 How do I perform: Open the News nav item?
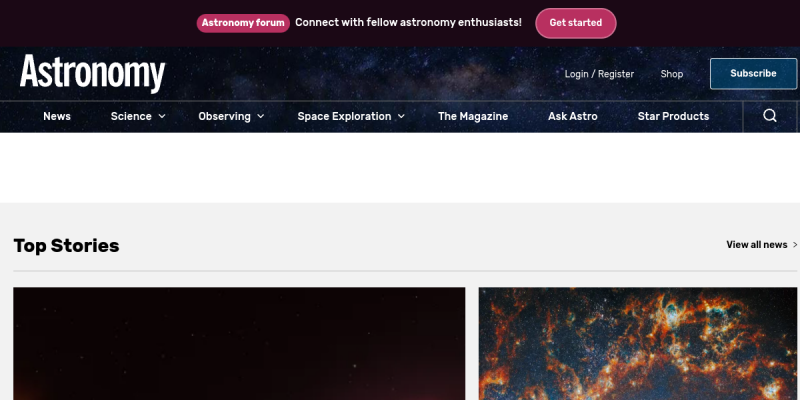57,116
